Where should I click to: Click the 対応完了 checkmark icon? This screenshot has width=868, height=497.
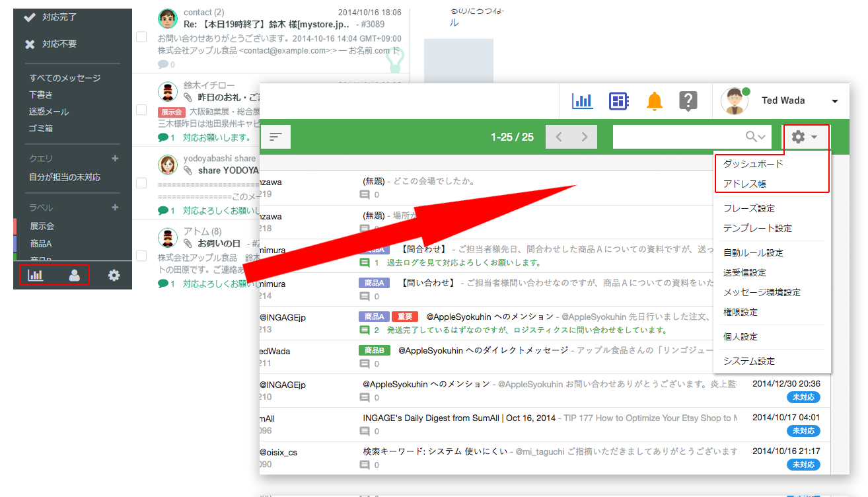30,17
